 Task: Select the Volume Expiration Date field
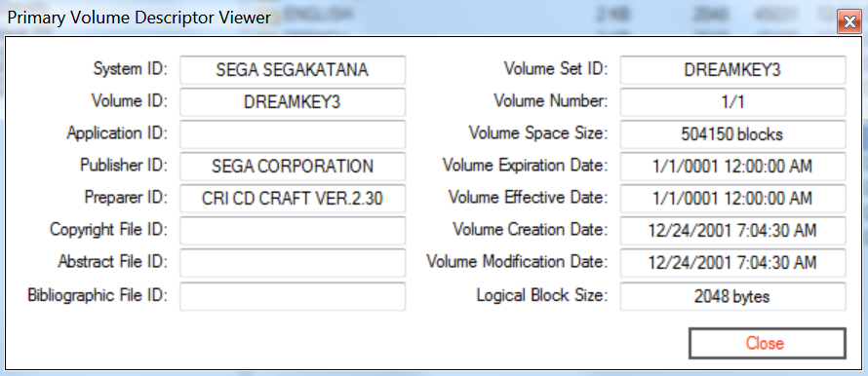(732, 167)
